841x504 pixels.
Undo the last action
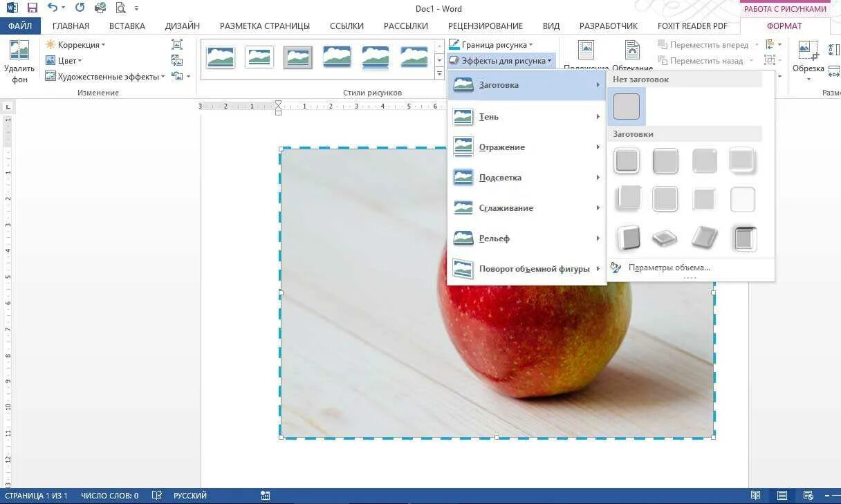pyautogui.click(x=53, y=8)
